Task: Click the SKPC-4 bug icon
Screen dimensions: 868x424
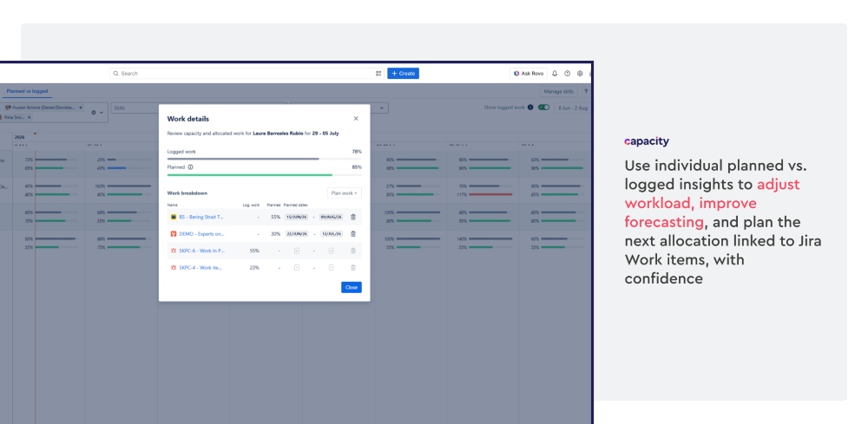Action: click(x=174, y=268)
